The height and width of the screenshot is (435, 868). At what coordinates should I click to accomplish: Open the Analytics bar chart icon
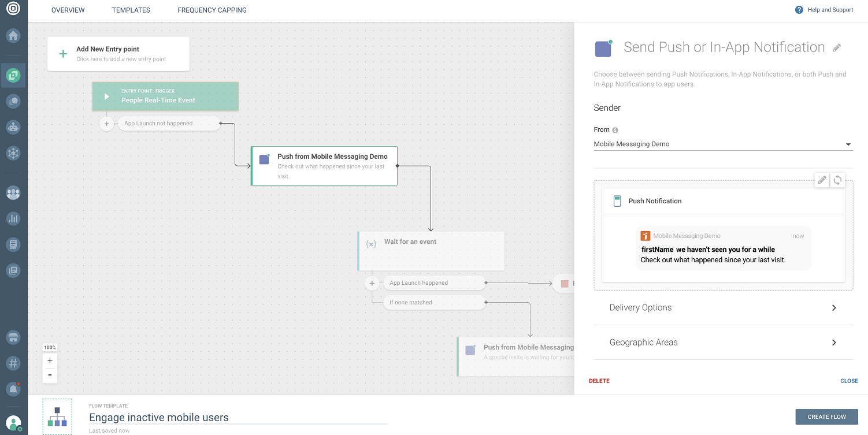(x=13, y=219)
